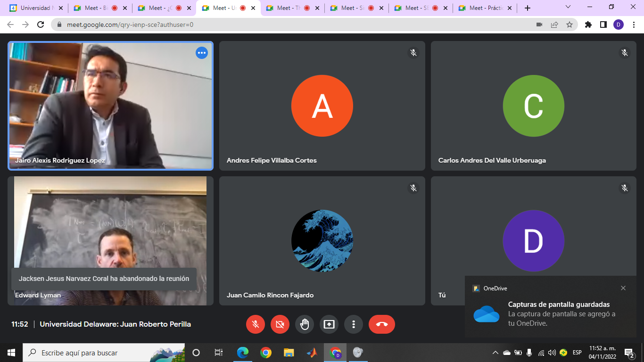Open a new browser tab
The height and width of the screenshot is (362, 644).
point(528,8)
